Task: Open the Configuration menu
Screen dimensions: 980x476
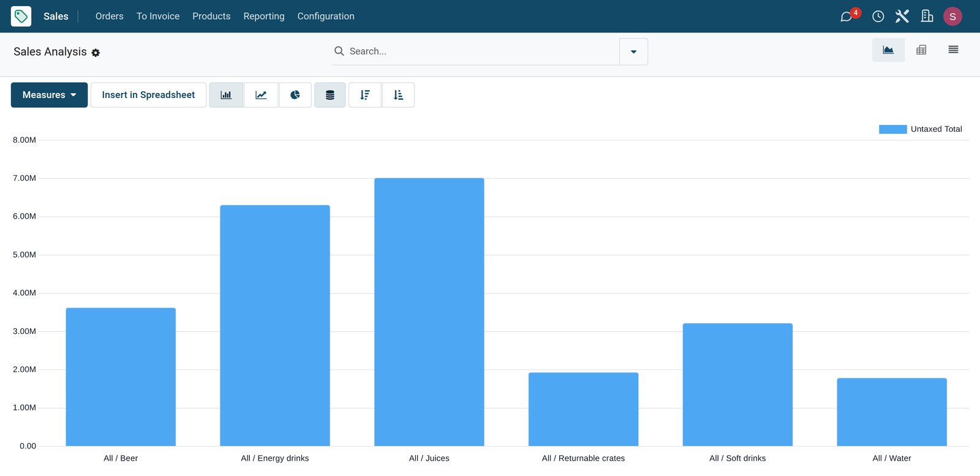Action: coord(326,16)
